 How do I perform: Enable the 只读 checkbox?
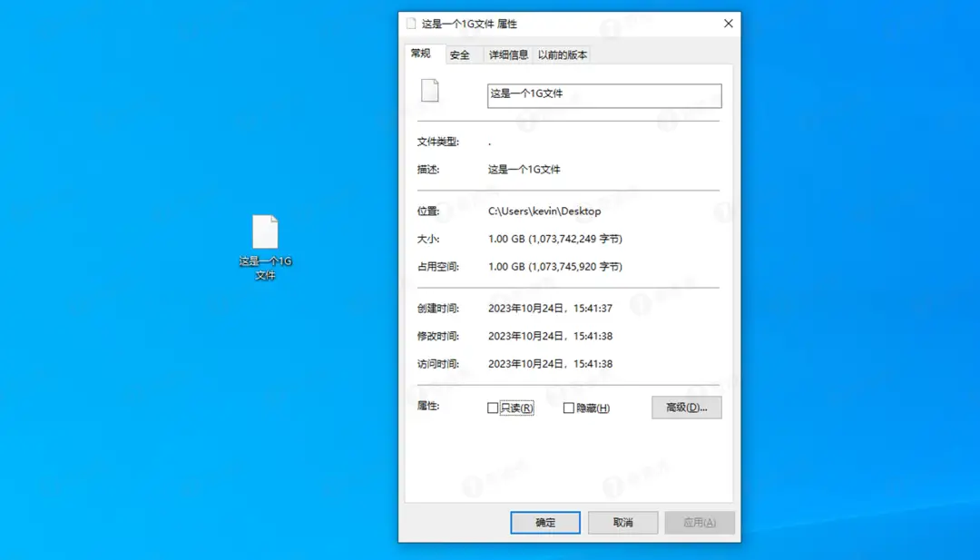[493, 408]
